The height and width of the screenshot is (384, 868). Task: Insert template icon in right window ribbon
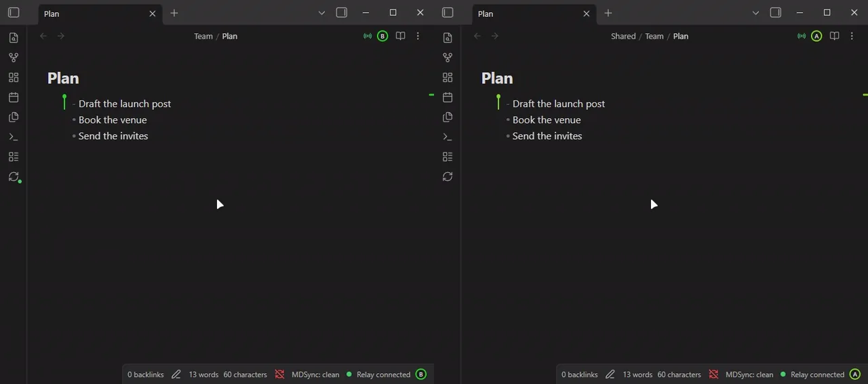448,117
